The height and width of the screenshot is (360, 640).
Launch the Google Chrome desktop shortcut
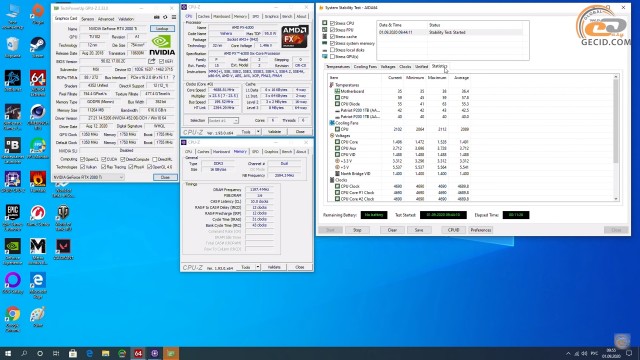tap(13, 319)
